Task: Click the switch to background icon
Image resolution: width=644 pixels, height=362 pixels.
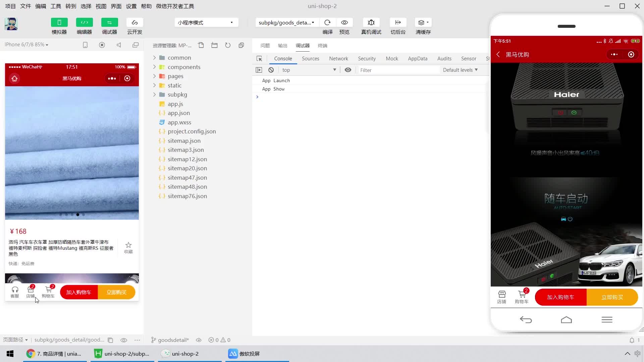Action: coord(398,22)
